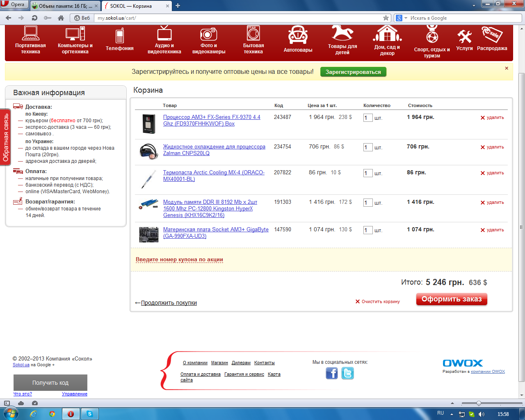Image resolution: width=525 pixels, height=420 pixels.
Task: Open the Термопаста Arctic Cooling MX-4 link
Action: (214, 176)
